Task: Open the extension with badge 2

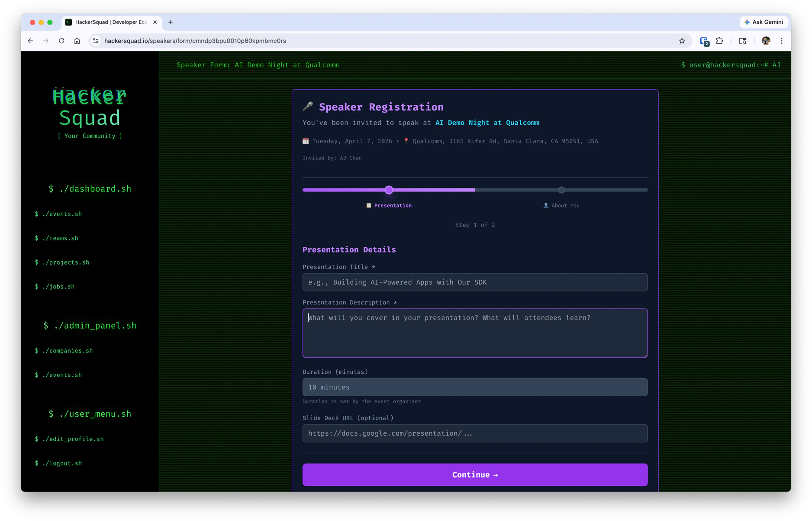Action: point(704,41)
